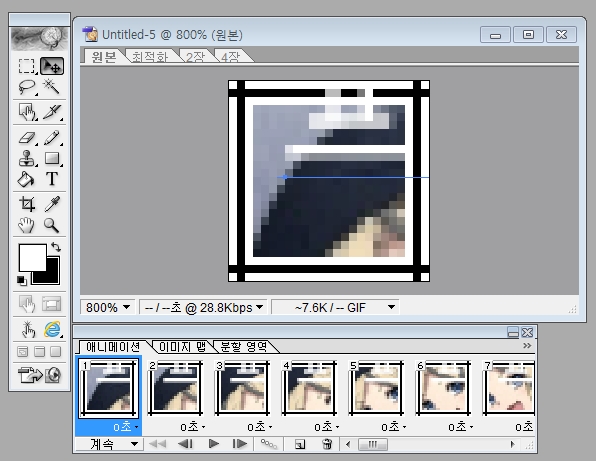This screenshot has height=461, width=596.
Task: Step to previous animation frame
Action: [x=185, y=444]
